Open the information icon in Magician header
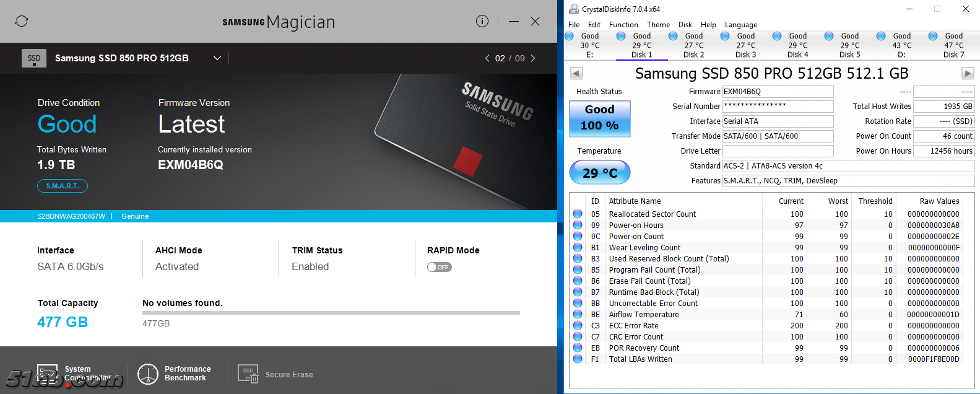 tap(482, 21)
